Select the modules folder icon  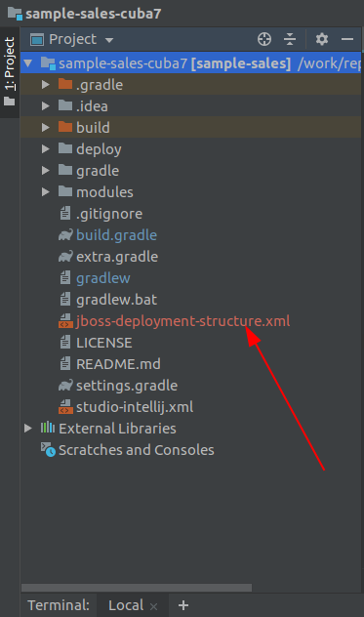click(65, 190)
